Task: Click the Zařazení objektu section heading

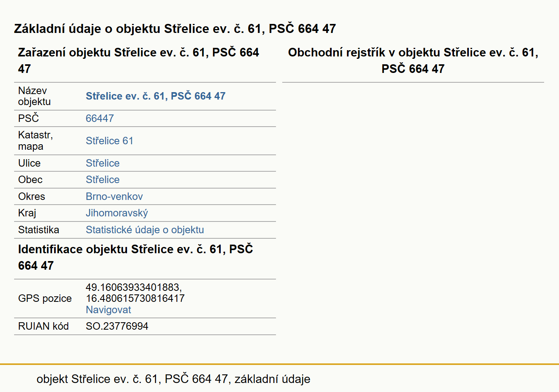Action: (x=138, y=60)
